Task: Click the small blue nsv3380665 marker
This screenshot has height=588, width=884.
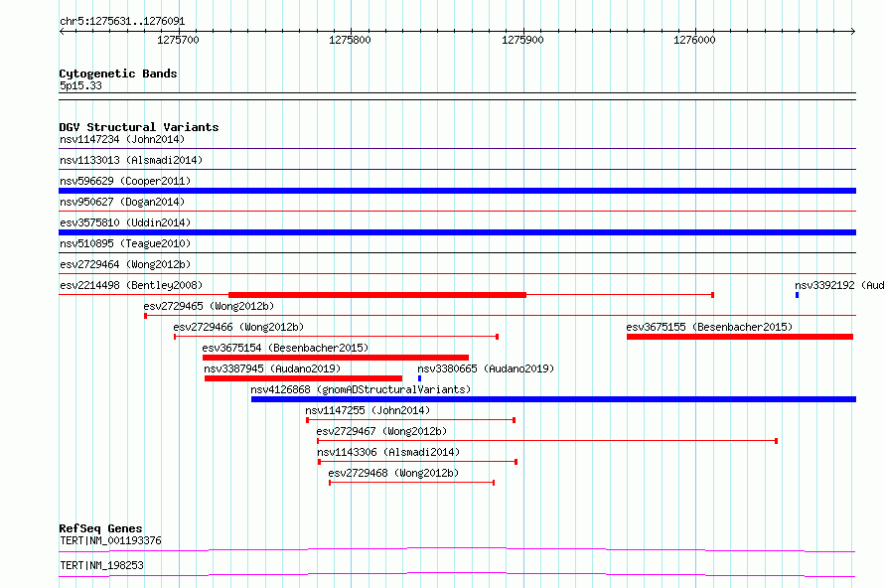Action: 419,378
